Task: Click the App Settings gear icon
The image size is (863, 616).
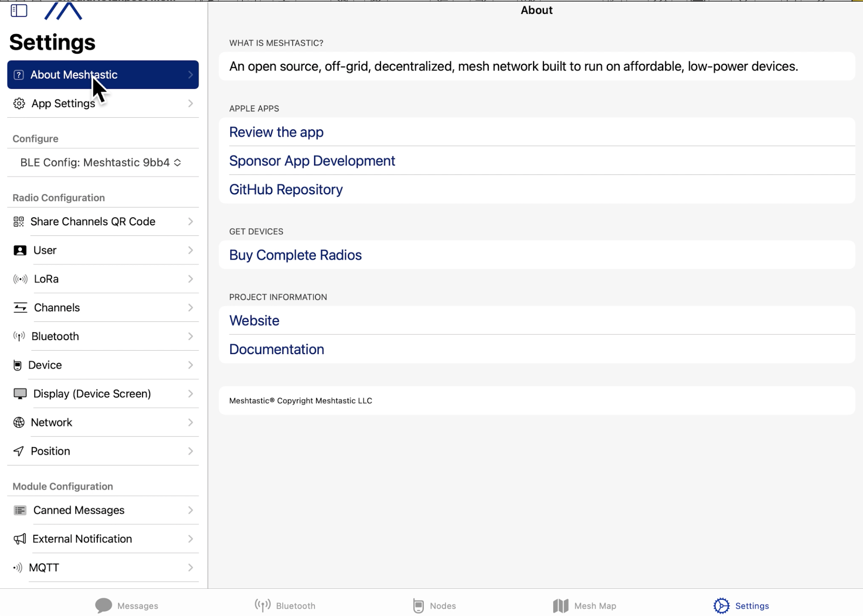Action: pyautogui.click(x=19, y=103)
